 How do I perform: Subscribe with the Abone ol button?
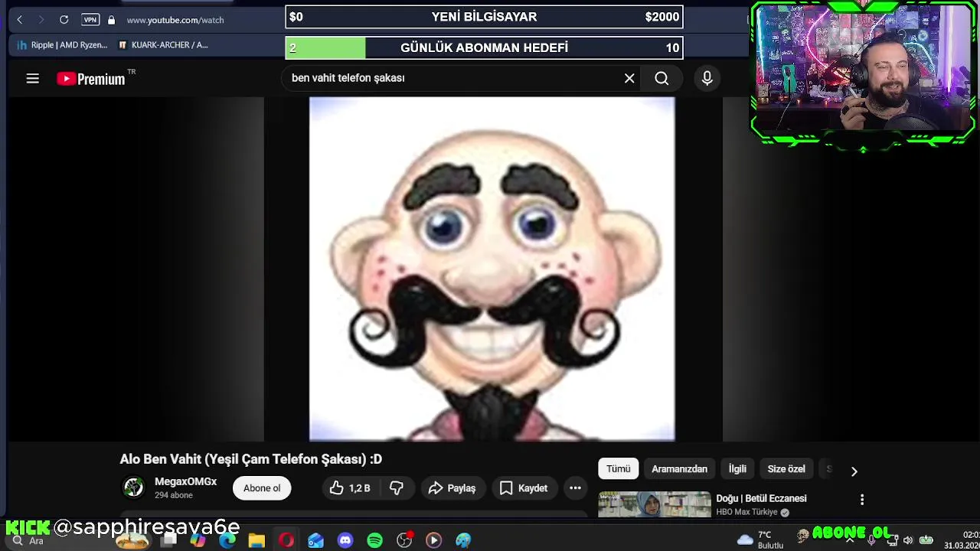[262, 488]
